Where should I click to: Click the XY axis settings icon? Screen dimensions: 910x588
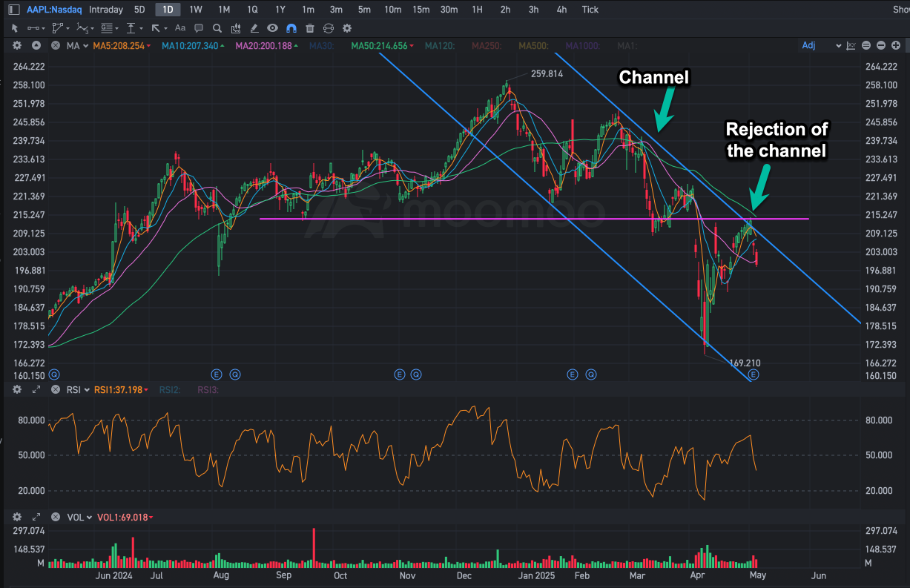tap(851, 46)
